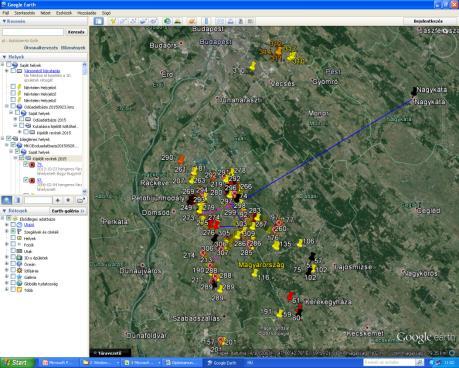Collapse the Rétegek panel triangle
Viewport: 459px width, 368px height.
click(4, 211)
